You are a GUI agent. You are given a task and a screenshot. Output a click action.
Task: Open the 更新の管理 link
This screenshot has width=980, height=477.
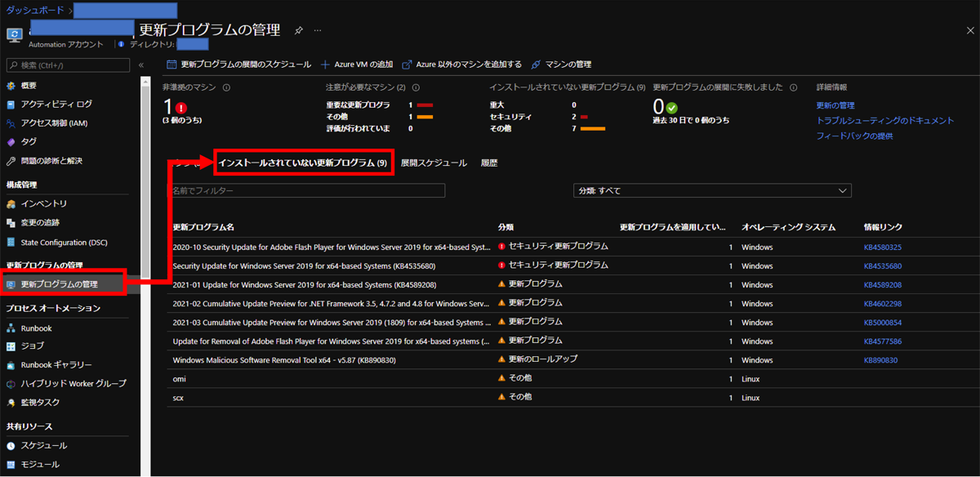[835, 105]
